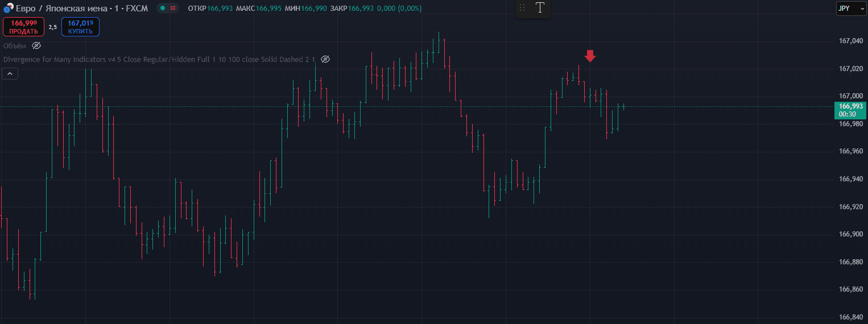
Task: Click the red approximate-data symbol icon
Action: click(173, 9)
